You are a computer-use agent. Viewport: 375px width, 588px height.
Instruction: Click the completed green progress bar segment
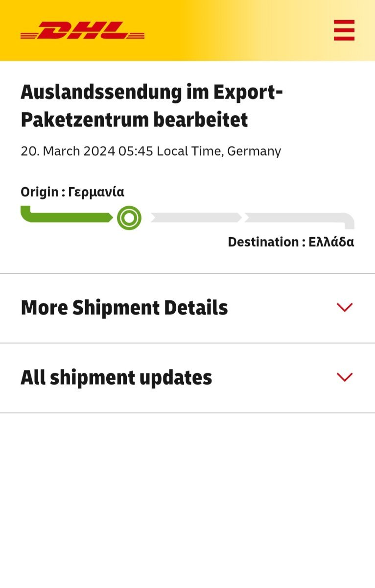(67, 214)
